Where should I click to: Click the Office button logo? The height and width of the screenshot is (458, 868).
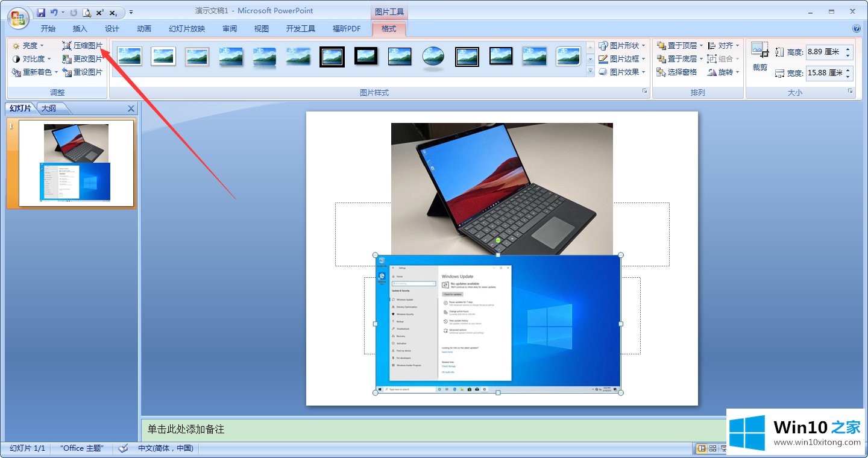tap(17, 17)
